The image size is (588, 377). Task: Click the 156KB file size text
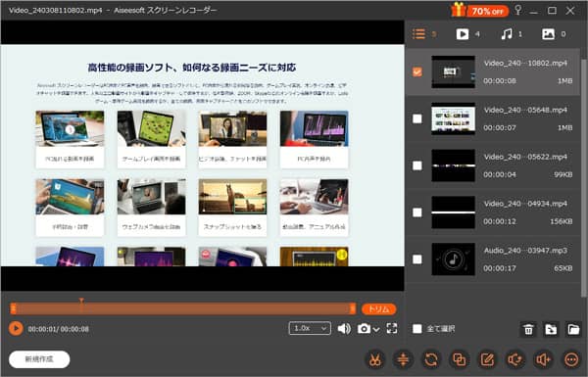click(x=561, y=221)
